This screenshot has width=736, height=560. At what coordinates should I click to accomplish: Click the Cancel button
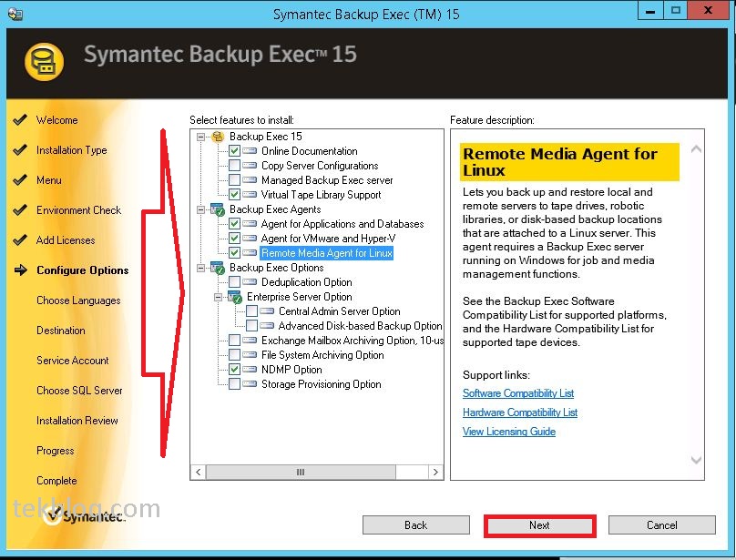(662, 524)
